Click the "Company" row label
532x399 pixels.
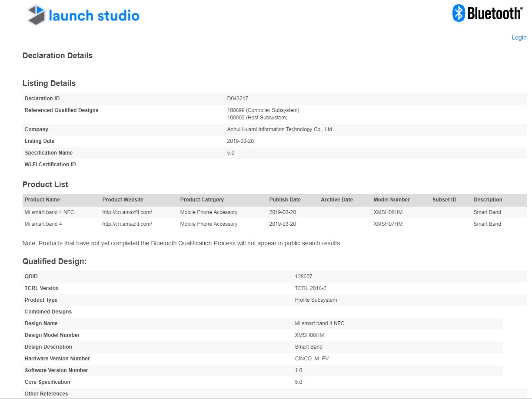[x=37, y=129]
